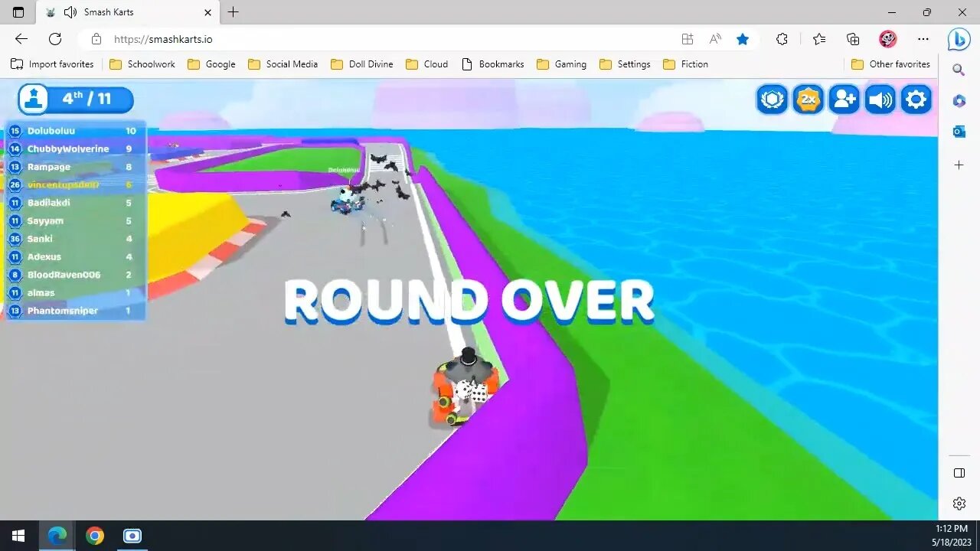This screenshot has height=551, width=980.
Task: Select Sayyam leaderboard entry
Action: click(x=74, y=220)
